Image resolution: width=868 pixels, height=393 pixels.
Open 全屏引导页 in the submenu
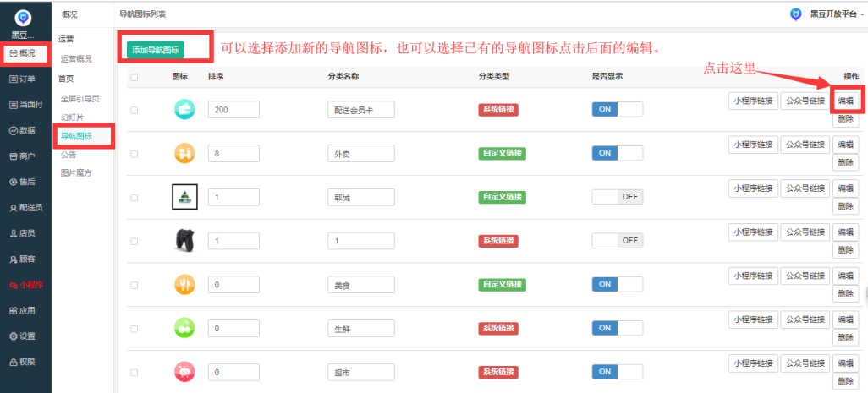click(80, 99)
